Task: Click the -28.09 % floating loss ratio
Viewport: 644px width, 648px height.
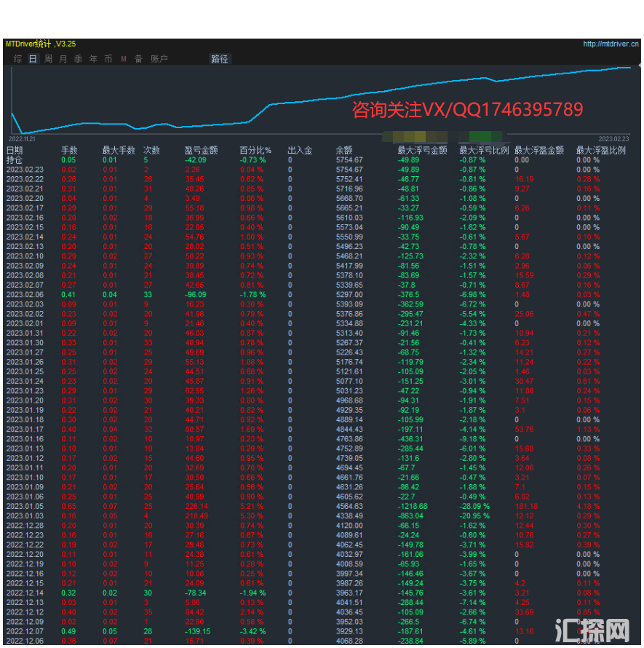Action: click(x=474, y=506)
